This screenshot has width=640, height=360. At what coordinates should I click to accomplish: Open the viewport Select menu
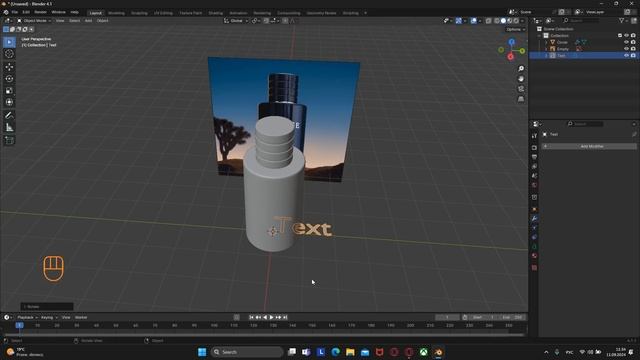(x=74, y=20)
